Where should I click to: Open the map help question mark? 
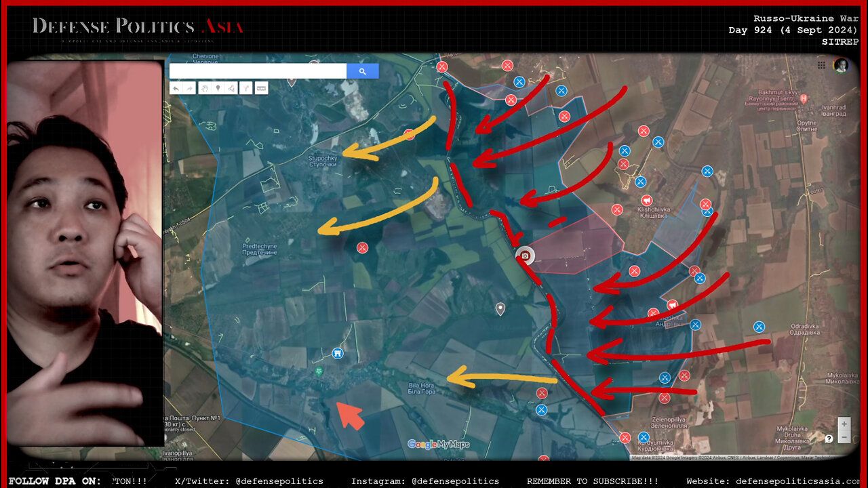pos(829,439)
